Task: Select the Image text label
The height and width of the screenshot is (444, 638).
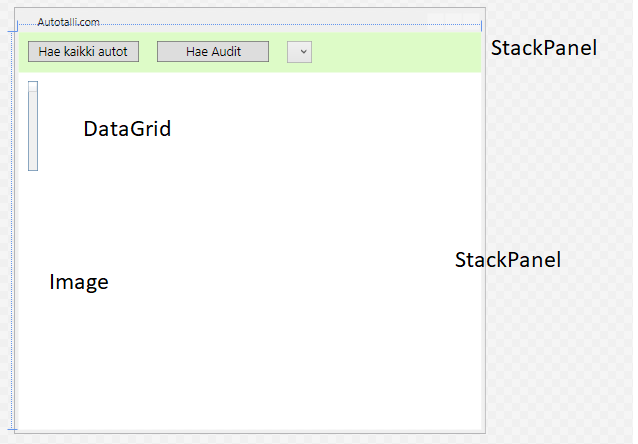Action: tap(78, 283)
